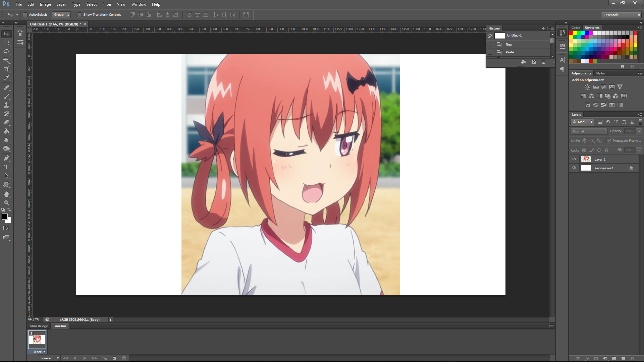This screenshot has width=644, height=362.
Task: Open the Essentials workspace dropdown
Action: (622, 15)
